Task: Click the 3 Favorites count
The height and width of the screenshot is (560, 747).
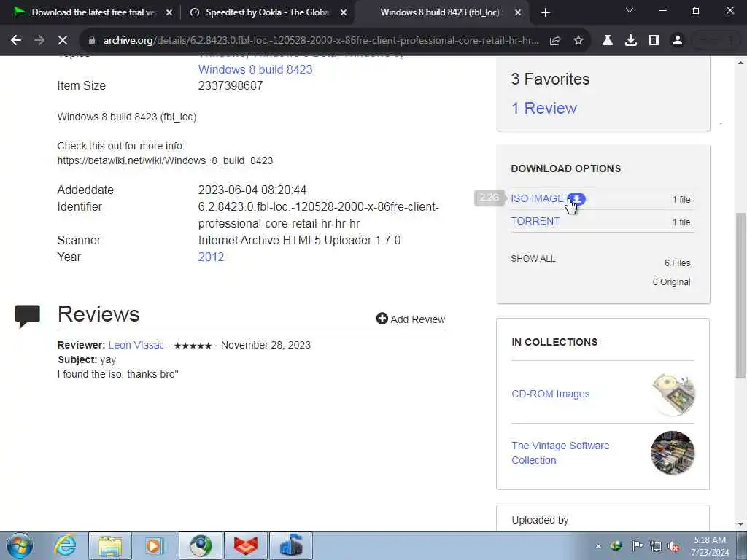Action: (550, 79)
